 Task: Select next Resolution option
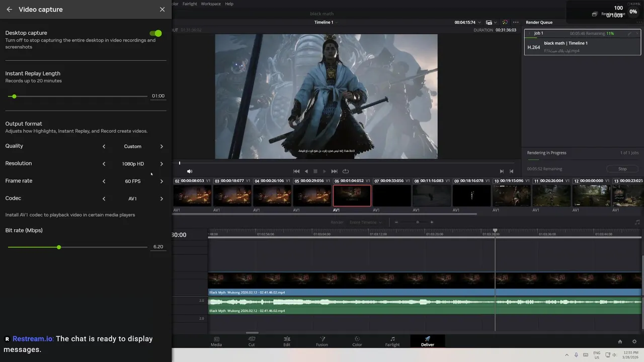click(162, 164)
